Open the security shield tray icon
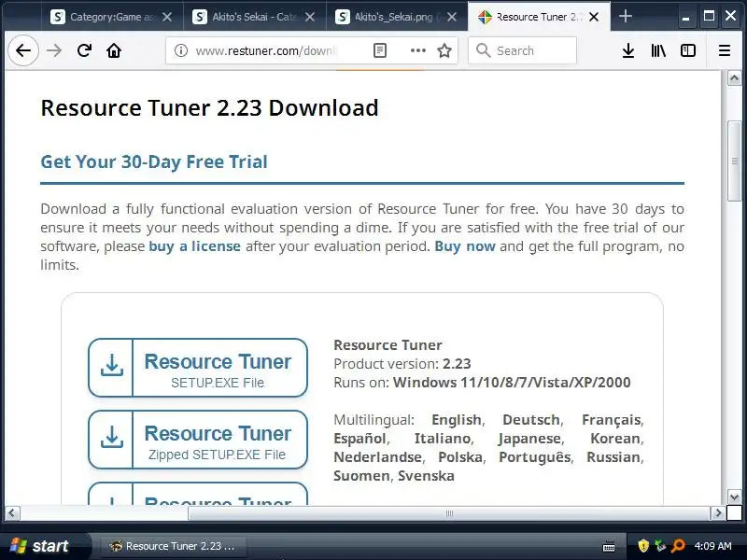Image resolution: width=747 pixels, height=560 pixels. (643, 546)
